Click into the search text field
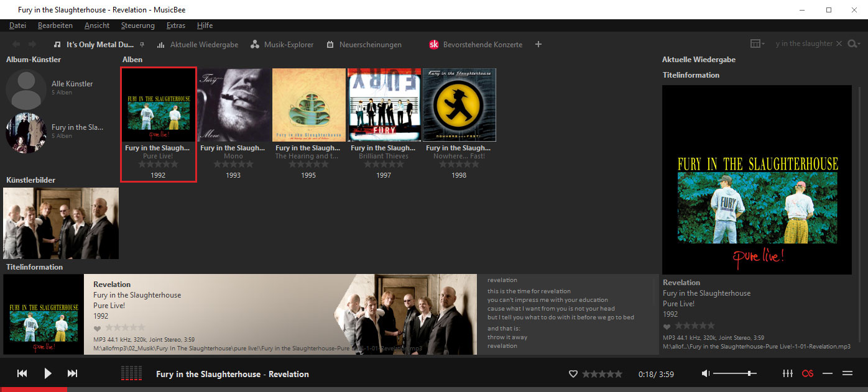Viewport: 868px width, 392px height. pyautogui.click(x=803, y=43)
